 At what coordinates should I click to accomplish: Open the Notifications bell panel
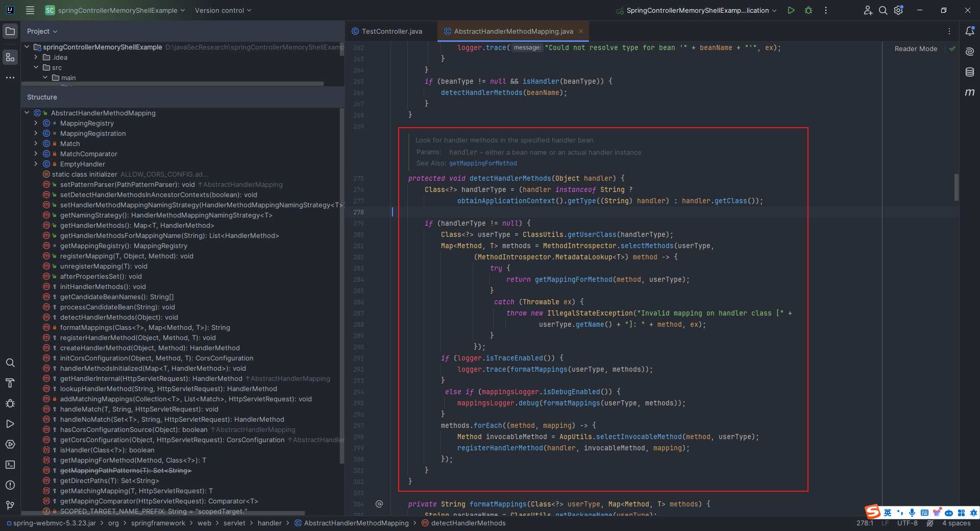[970, 31]
